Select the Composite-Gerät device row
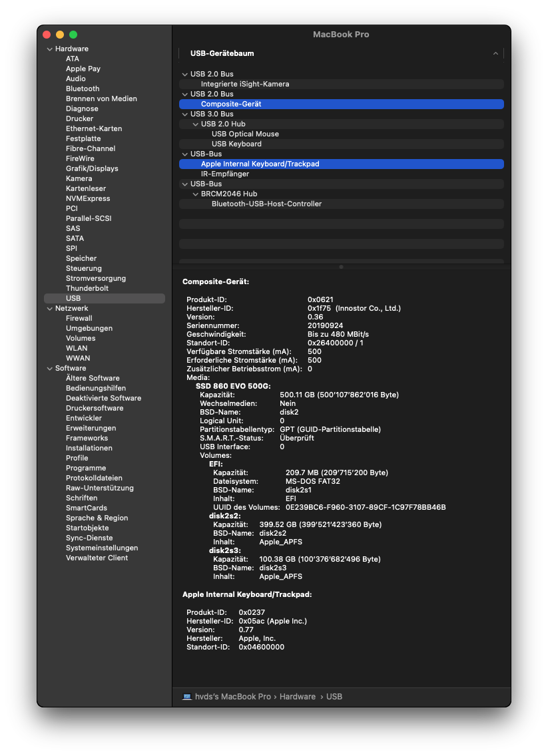Image resolution: width=548 pixels, height=756 pixels. [341, 104]
